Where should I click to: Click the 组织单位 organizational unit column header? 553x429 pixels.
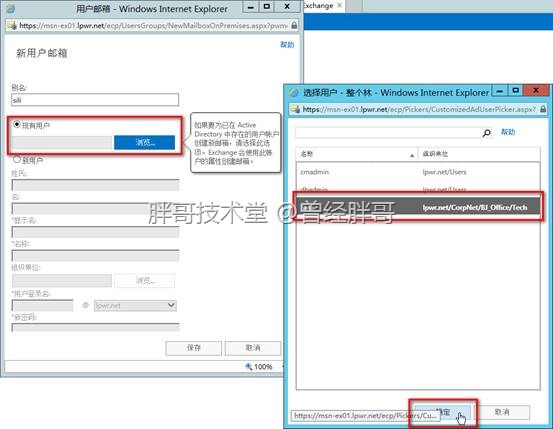pos(479,154)
